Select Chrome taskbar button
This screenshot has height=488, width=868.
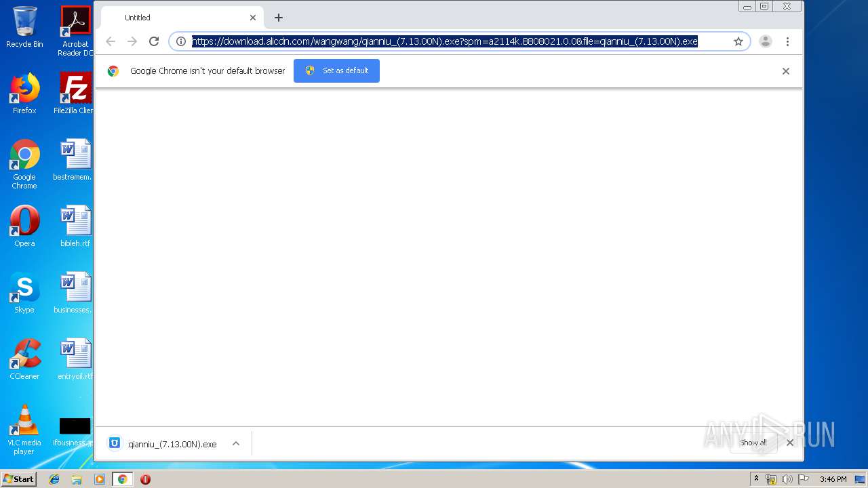click(122, 479)
